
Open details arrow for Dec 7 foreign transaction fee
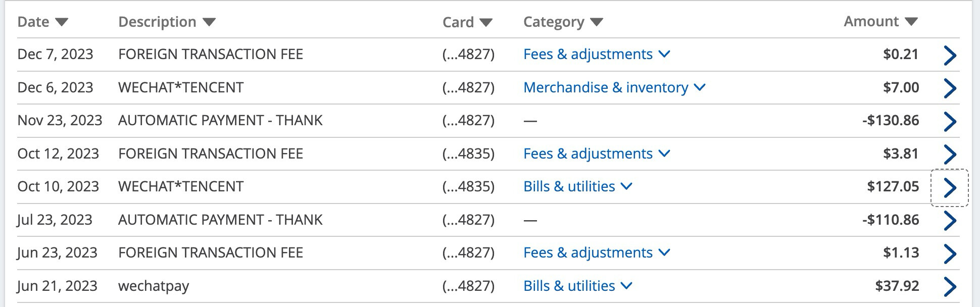coord(950,55)
